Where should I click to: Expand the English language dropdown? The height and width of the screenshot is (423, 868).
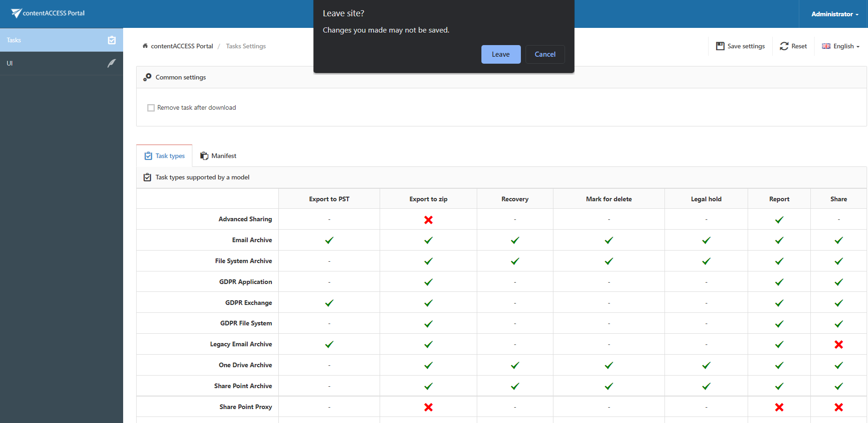[841, 46]
